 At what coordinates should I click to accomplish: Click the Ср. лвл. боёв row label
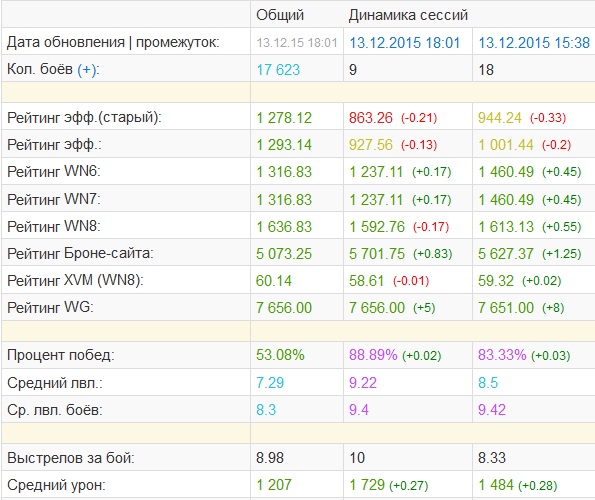55,410
